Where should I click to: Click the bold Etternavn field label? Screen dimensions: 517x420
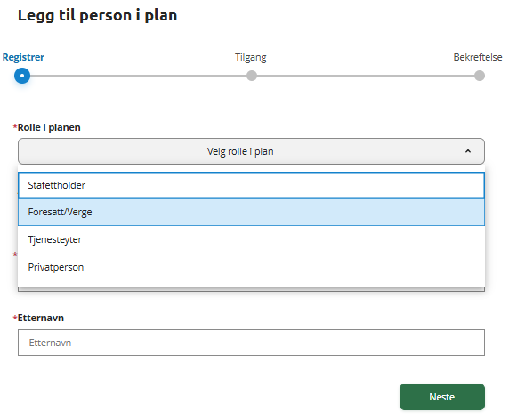[41, 318]
